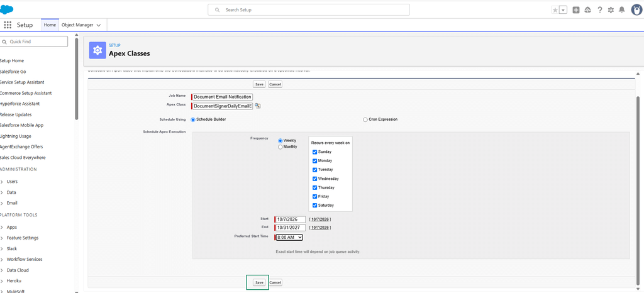
Task: Expand the Data Cloud section
Action: click(2, 270)
